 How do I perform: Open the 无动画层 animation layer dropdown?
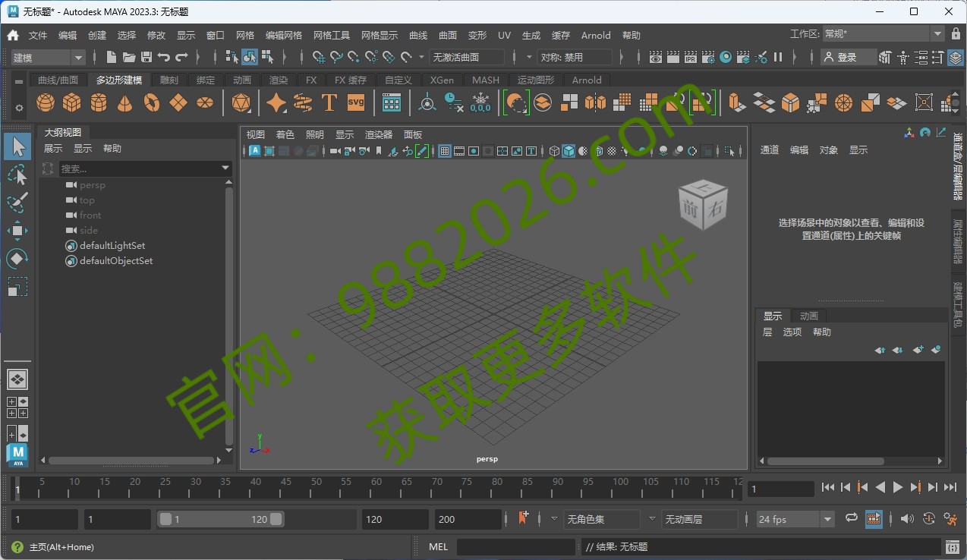699,519
